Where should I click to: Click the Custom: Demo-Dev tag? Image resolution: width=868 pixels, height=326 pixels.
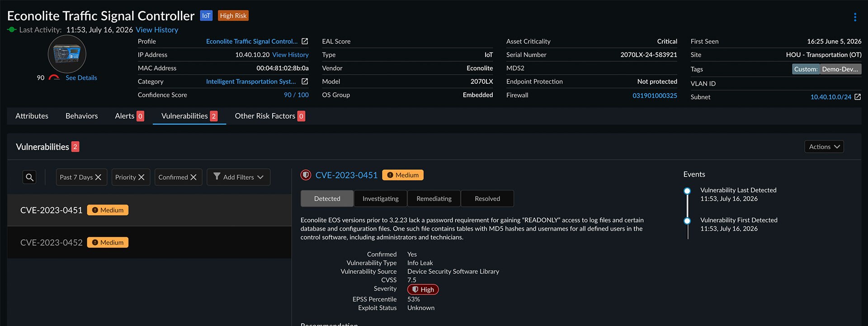pos(826,69)
